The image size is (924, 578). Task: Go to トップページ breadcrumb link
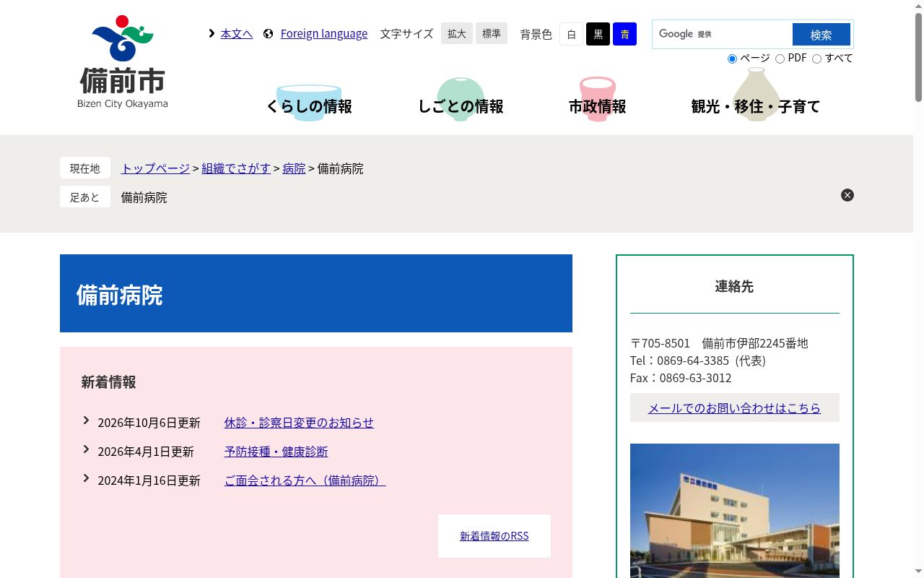tap(155, 168)
